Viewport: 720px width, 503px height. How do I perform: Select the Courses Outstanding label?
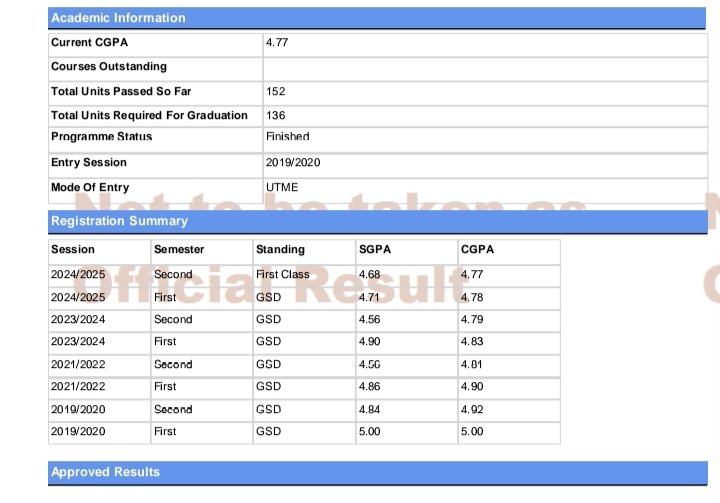[x=109, y=67]
